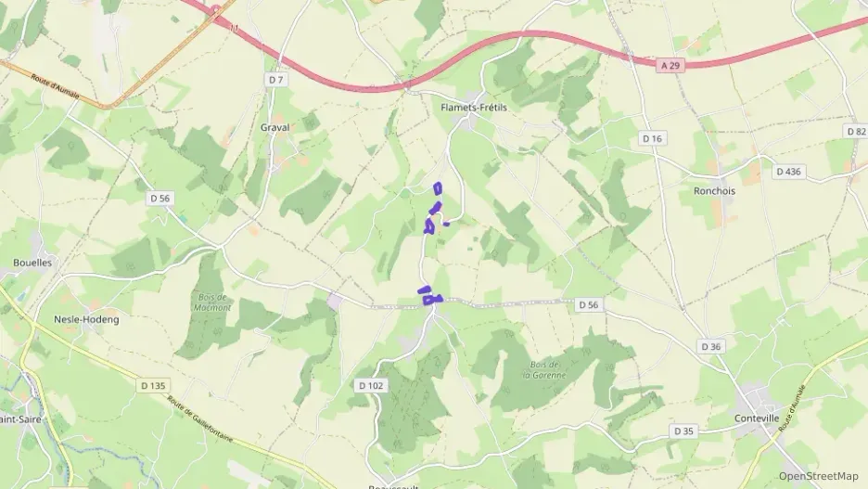
Task: Select the Bouelles village label
Action: click(x=32, y=263)
